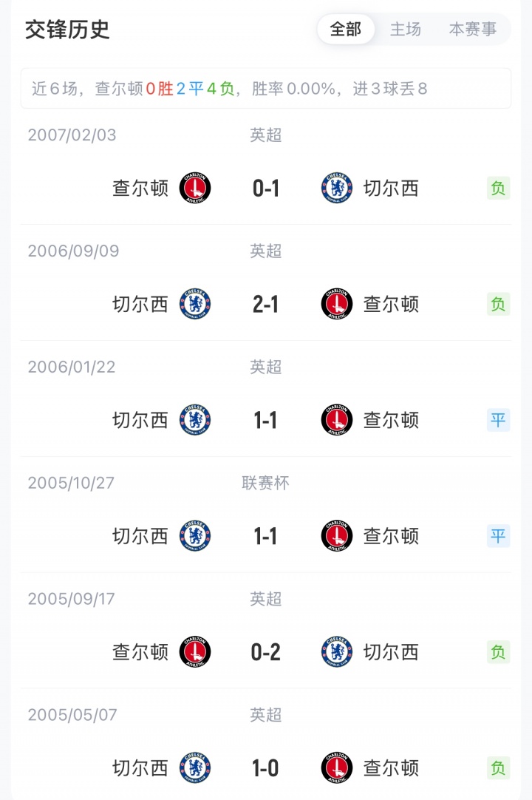This screenshot has height=800, width=532.
Task: Select the 全部 tab
Action: pyautogui.click(x=346, y=30)
